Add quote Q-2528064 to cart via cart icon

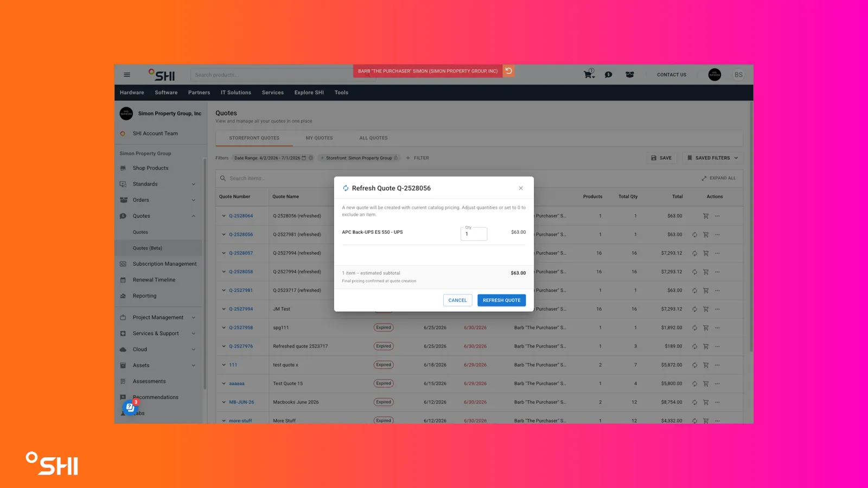[x=706, y=216]
